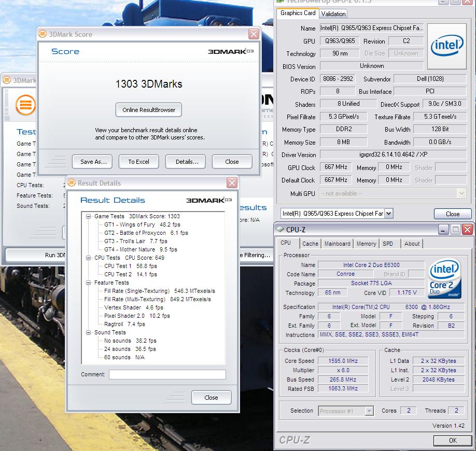476x451 pixels.
Task: Open the Multi GPU dropdown in GPU-Z
Action: pos(461,193)
